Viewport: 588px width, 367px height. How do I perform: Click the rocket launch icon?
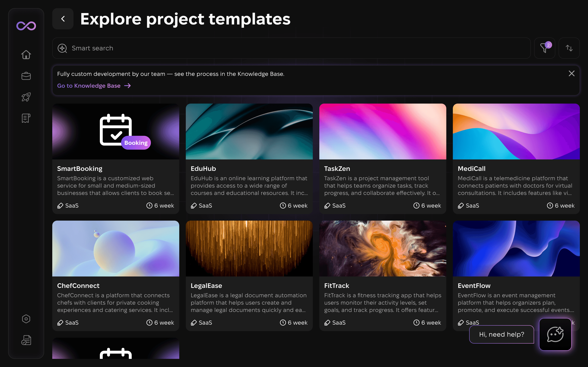pos(26,97)
